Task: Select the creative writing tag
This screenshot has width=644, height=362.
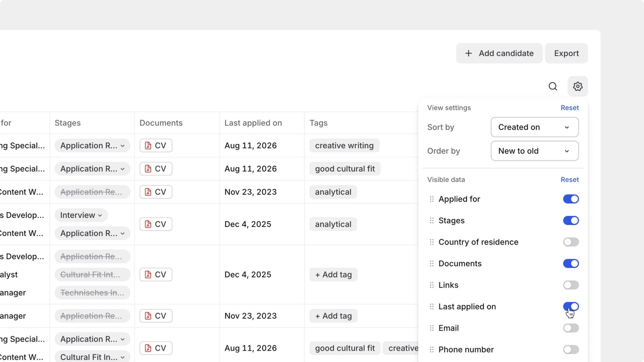Action: tap(344, 145)
